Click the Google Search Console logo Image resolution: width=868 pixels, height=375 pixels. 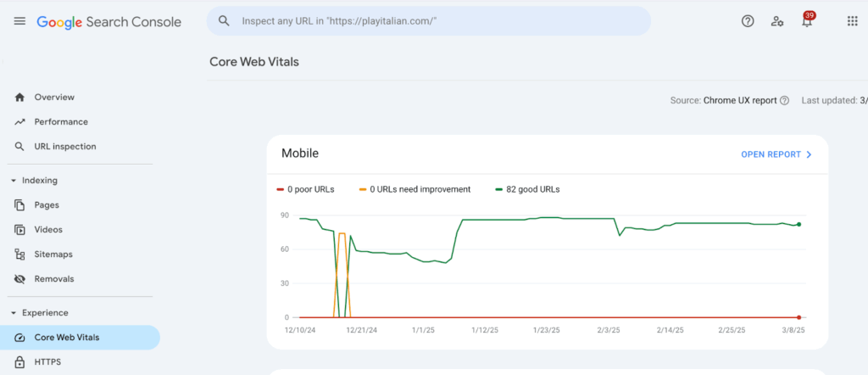[109, 21]
